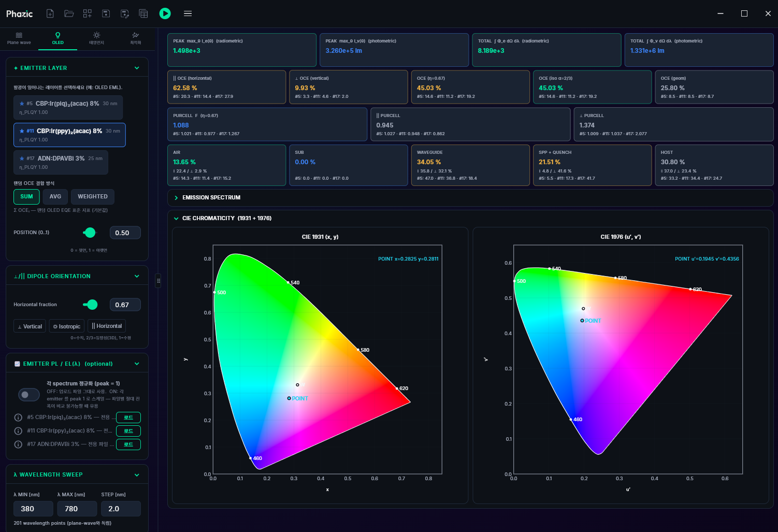
Task: Click the panel splitter grip handle
Action: pos(159,280)
